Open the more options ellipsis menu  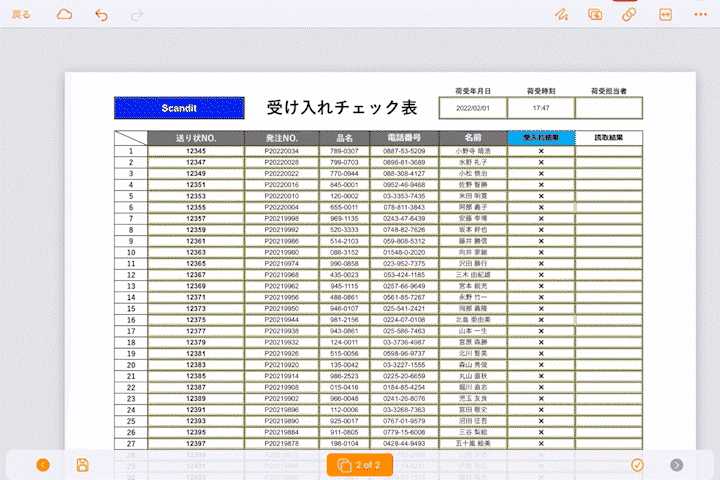tap(700, 15)
